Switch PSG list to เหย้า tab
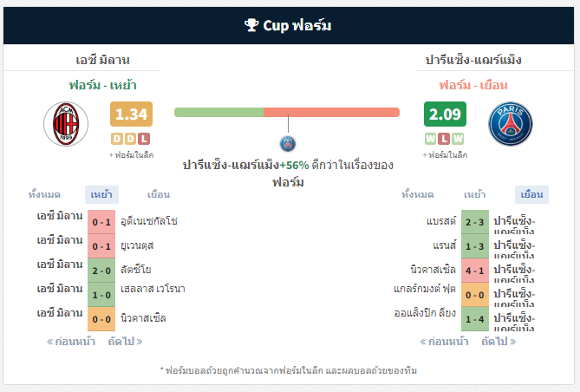The width and height of the screenshot is (580, 392). coord(474,194)
